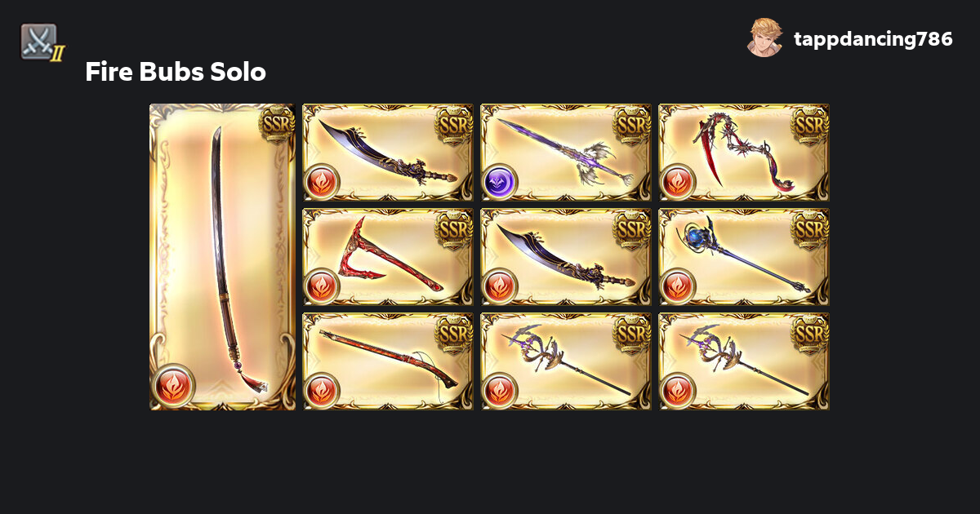Pick the blue orb staff weapon

[x=743, y=257]
